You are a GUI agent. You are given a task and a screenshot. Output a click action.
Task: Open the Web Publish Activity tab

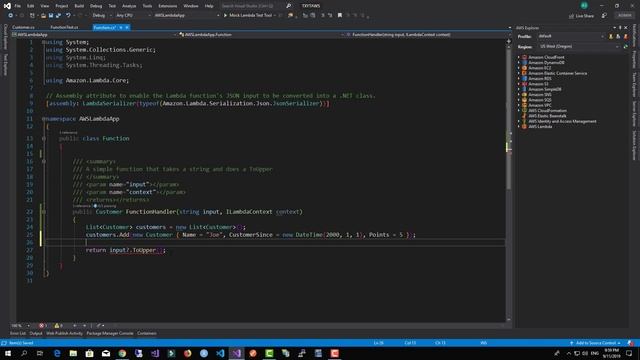[64, 333]
